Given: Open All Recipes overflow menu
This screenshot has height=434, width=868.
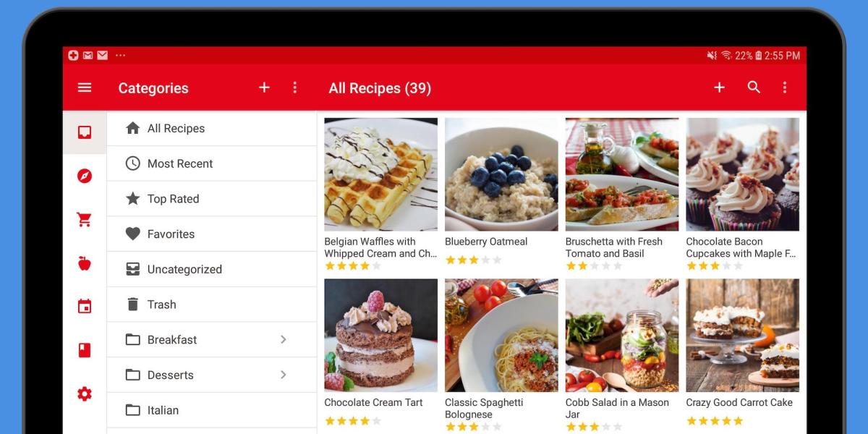Looking at the screenshot, I should point(785,88).
